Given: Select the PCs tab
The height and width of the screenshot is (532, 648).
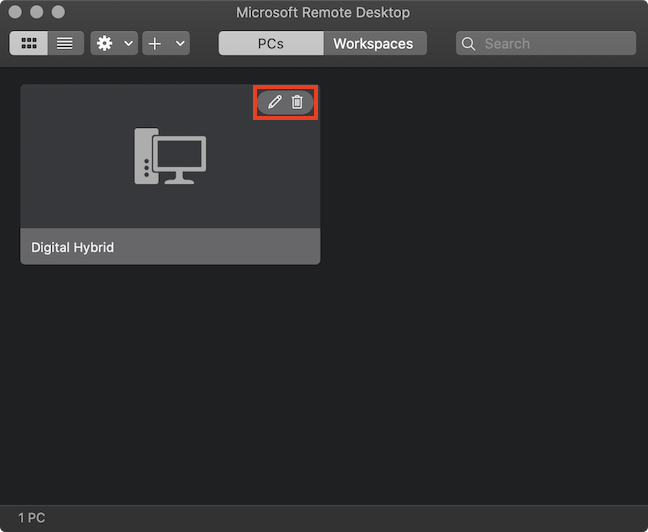Looking at the screenshot, I should (271, 43).
